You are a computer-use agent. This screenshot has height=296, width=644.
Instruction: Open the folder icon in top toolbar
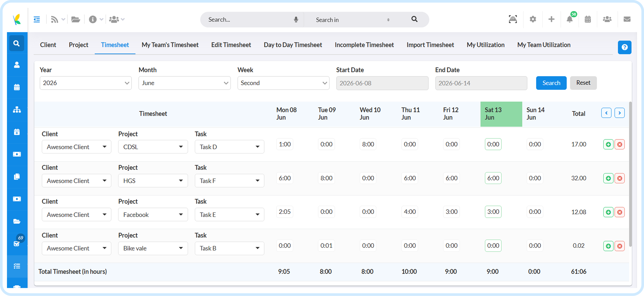(x=75, y=19)
